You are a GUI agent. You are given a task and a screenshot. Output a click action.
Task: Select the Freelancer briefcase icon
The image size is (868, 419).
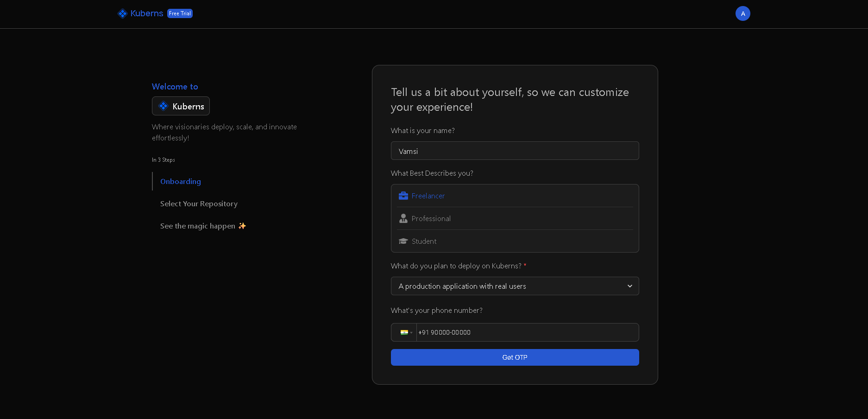pyautogui.click(x=403, y=196)
